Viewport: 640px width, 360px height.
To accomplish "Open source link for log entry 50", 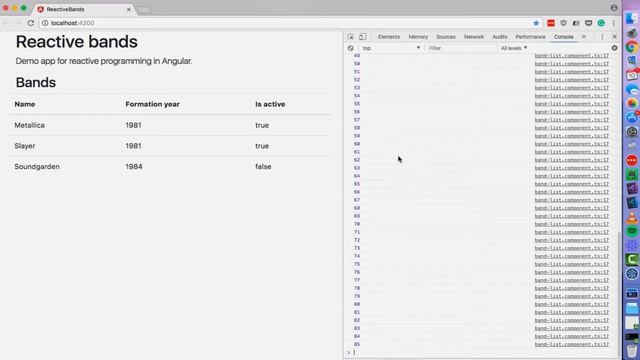I will 571,64.
